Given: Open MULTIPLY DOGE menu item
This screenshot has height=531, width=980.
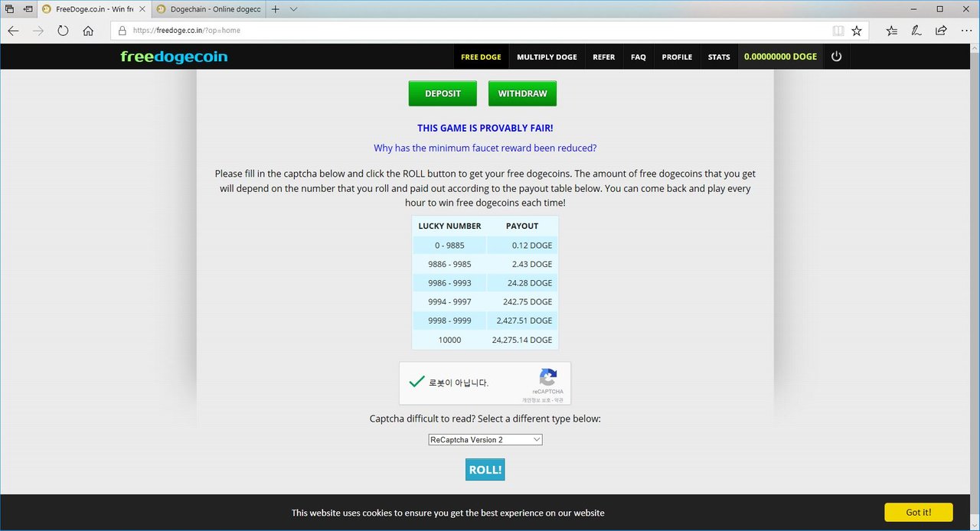Looking at the screenshot, I should (547, 57).
